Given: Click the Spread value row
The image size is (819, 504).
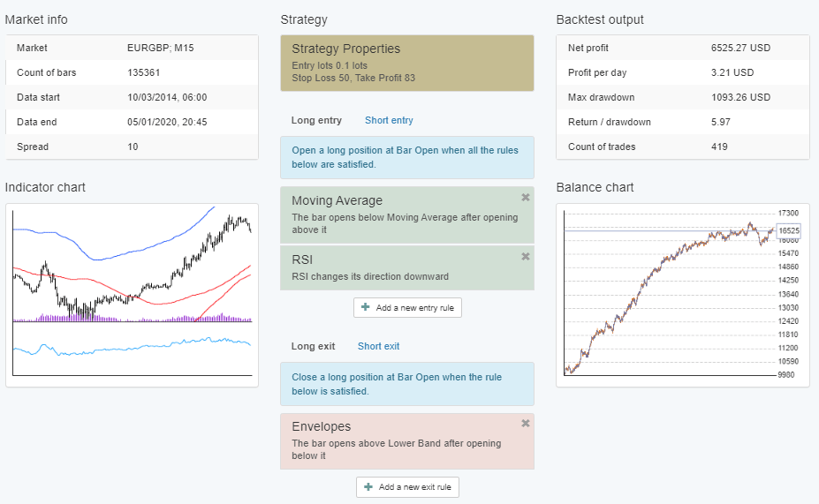Looking at the screenshot, I should pos(132,147).
